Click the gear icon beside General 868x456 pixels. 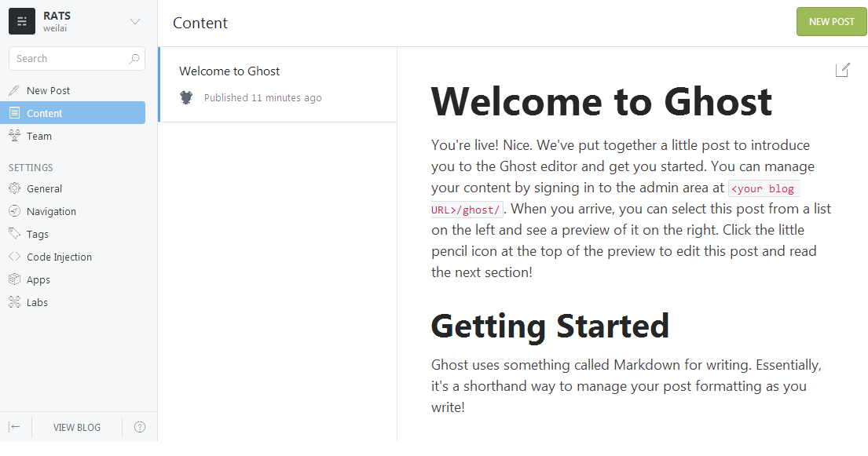pos(15,188)
